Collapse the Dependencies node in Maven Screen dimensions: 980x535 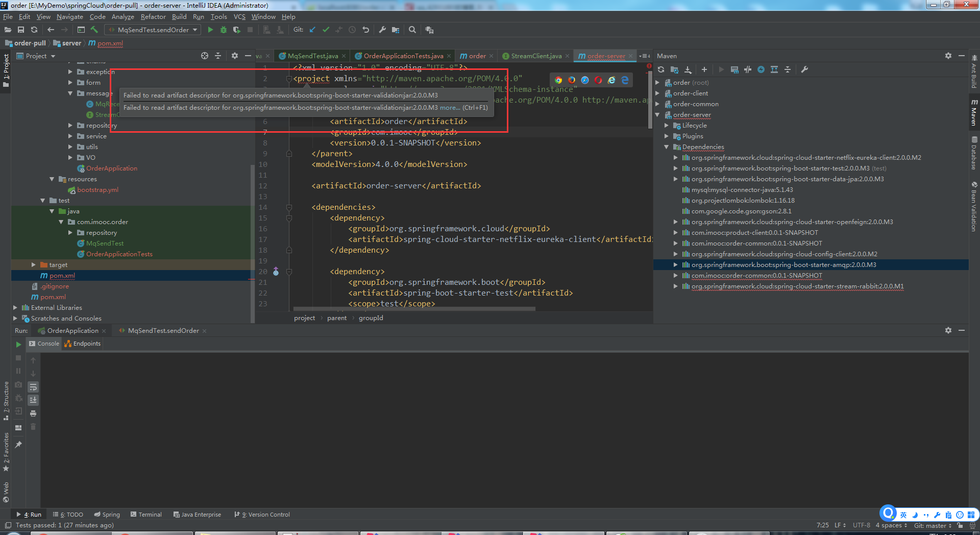(667, 147)
